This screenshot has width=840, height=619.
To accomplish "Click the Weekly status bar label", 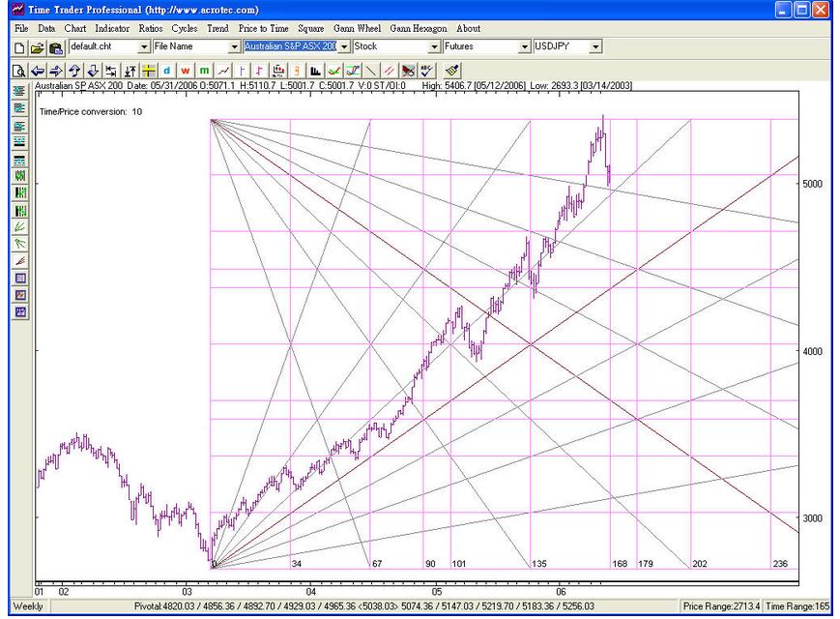I will coord(28,606).
